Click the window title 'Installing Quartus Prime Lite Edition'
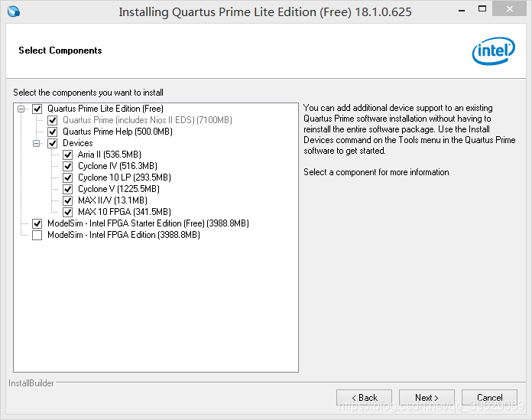Viewport: 532px width, 420px height. 265,12
